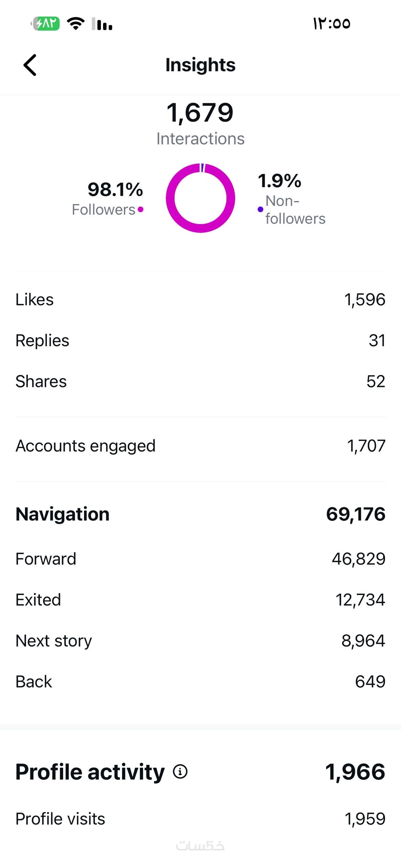Screen dimensions: 401x868
Task: Tap the Back navigation row
Action: click(200, 682)
